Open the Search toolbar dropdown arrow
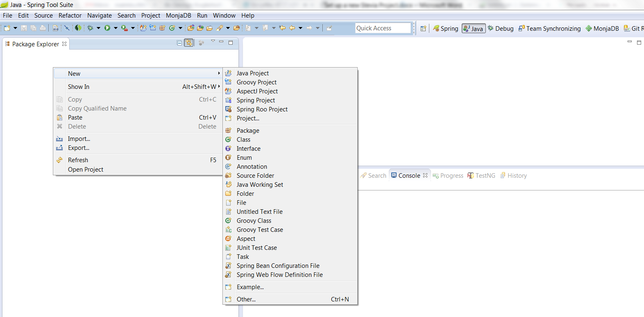 (x=228, y=28)
